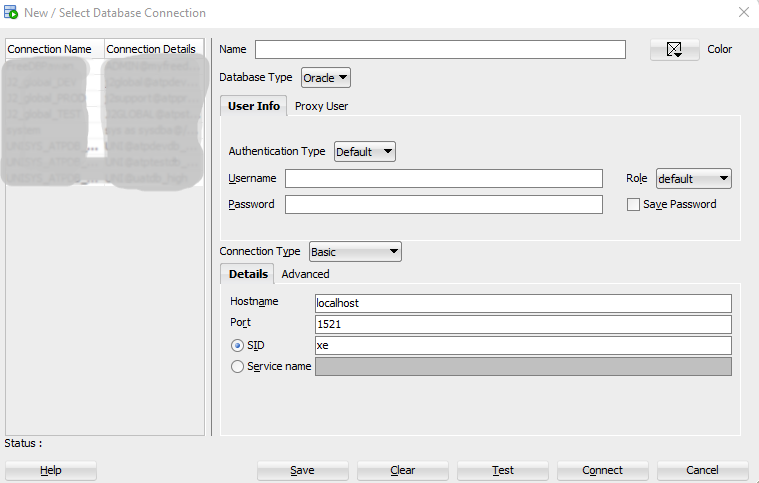Image resolution: width=759 pixels, height=483 pixels.
Task: Choose the Service name radio option
Action: tap(237, 367)
